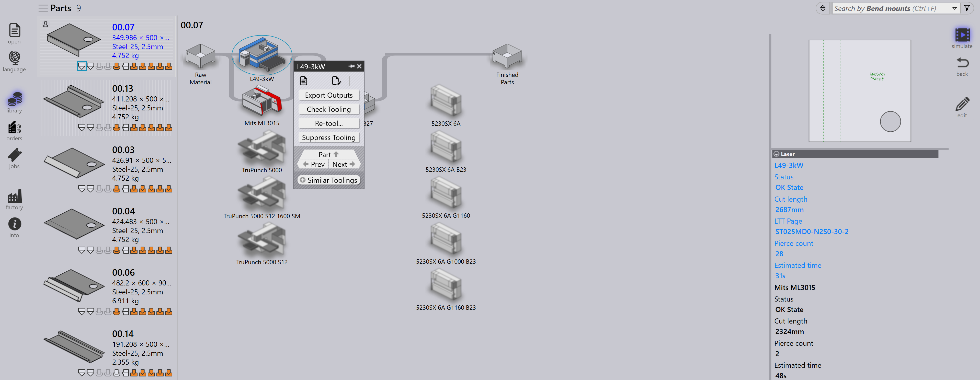Click the cut length value 2324mm
The height and width of the screenshot is (380, 980).
(789, 332)
